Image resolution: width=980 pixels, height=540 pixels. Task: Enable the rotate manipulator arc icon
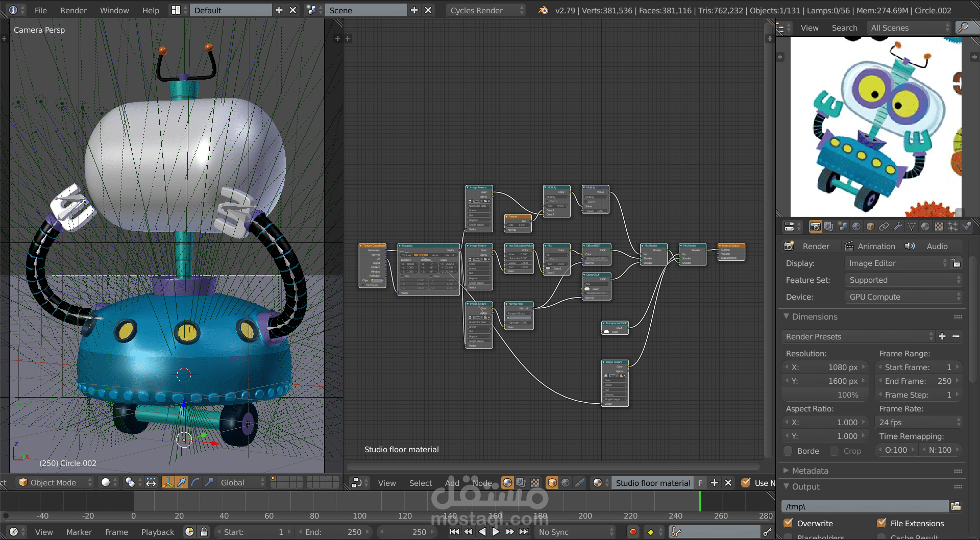click(x=195, y=482)
